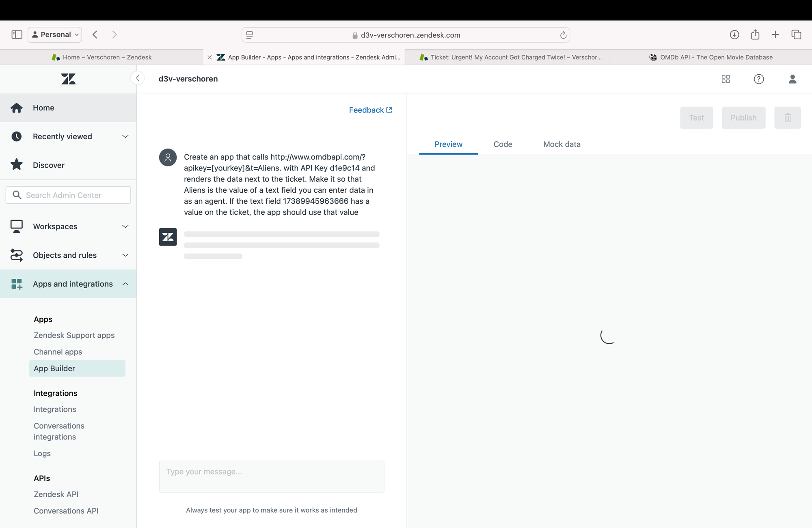This screenshot has width=812, height=528.
Task: Open the Zendesk products grid icon
Action: click(726, 79)
